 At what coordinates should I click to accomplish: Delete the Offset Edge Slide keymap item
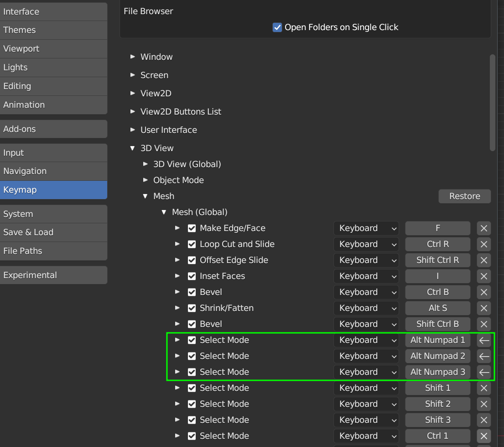click(x=484, y=260)
